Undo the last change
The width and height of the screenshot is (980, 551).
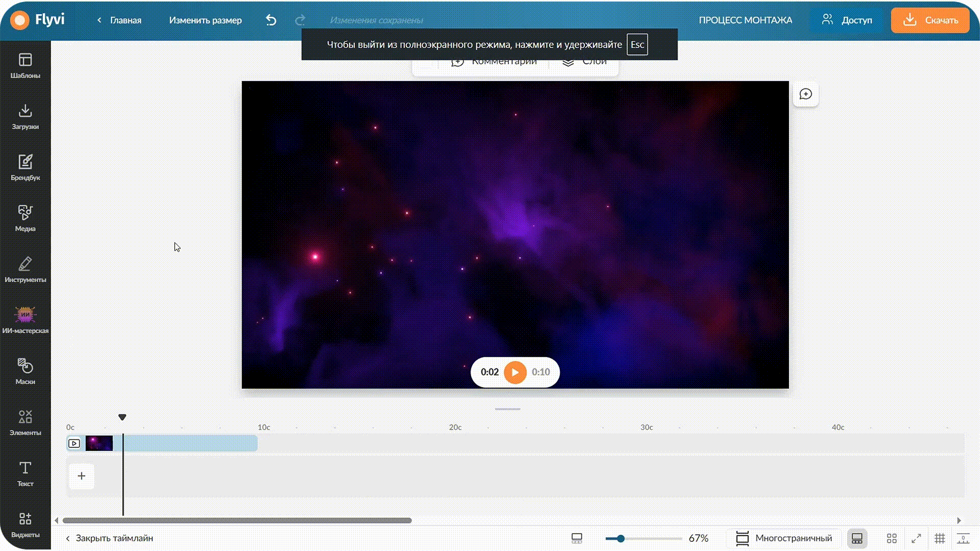coord(271,20)
